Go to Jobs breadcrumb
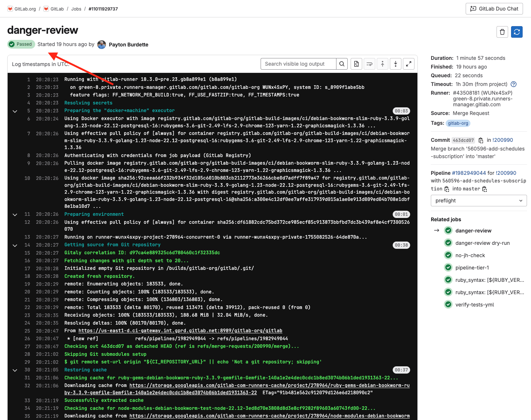 click(76, 9)
